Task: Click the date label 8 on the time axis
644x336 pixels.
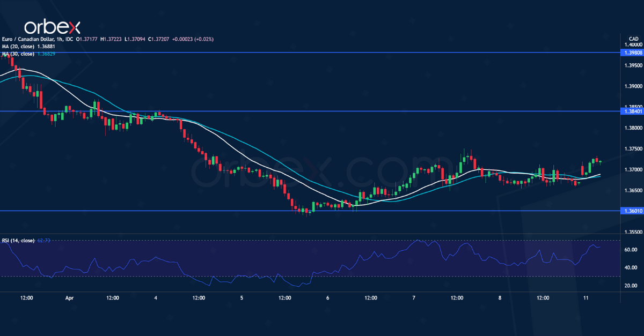Action: point(500,297)
